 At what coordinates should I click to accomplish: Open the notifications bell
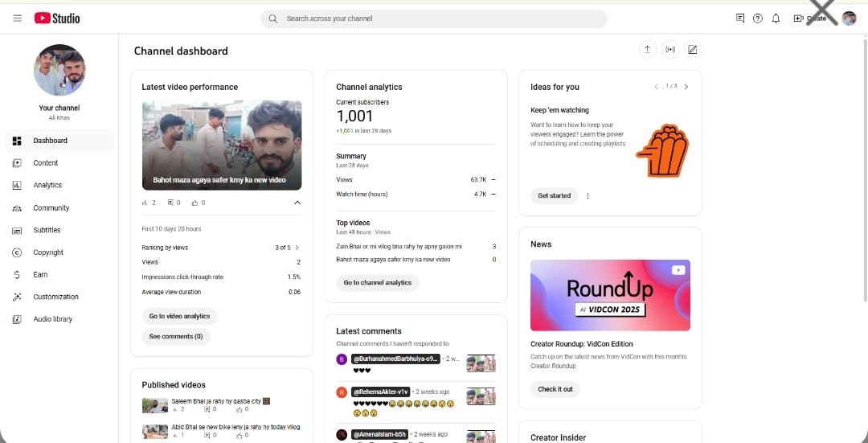pos(776,18)
